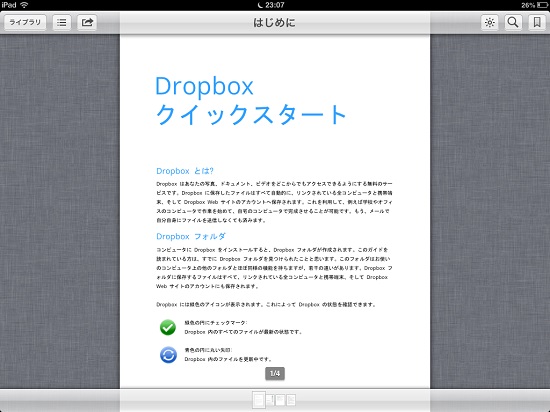Tap the 23:07 clock in status bar
Screen dimensions: 550x412
coord(275,5)
